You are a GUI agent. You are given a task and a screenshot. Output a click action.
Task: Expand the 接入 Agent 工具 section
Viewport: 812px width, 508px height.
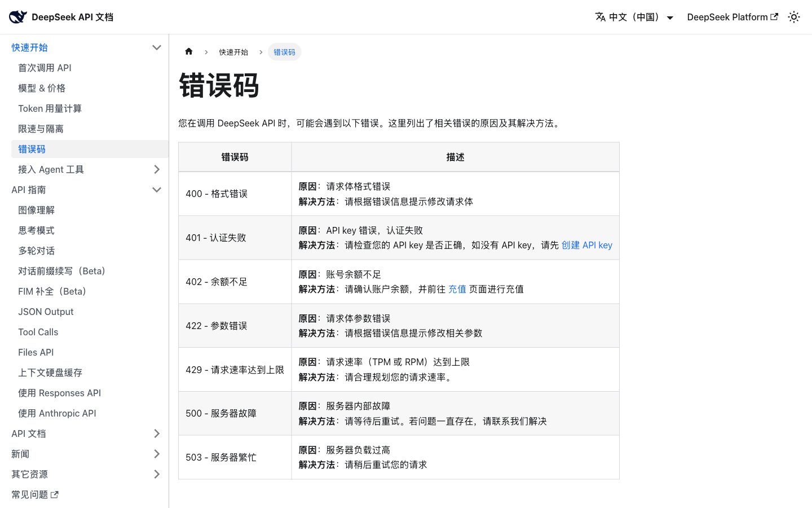click(x=157, y=169)
